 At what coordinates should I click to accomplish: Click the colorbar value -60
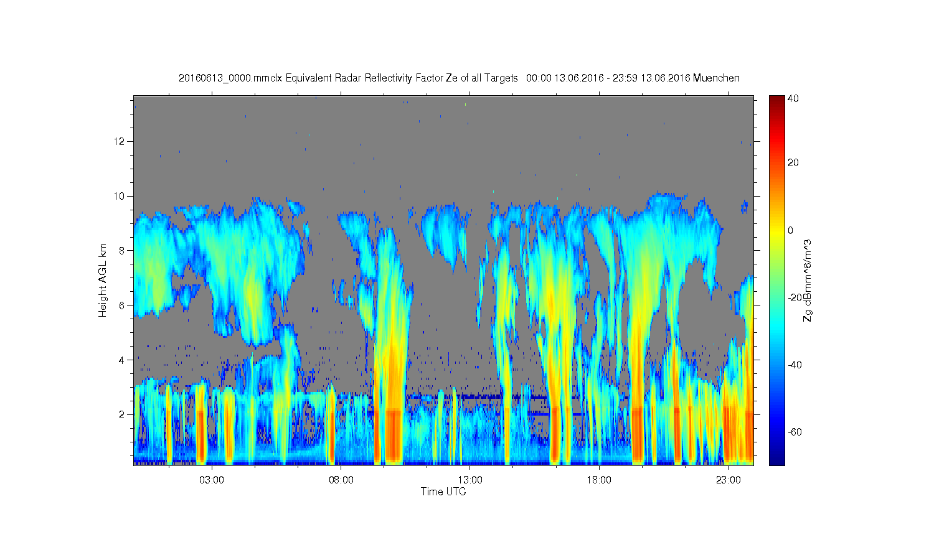click(795, 432)
